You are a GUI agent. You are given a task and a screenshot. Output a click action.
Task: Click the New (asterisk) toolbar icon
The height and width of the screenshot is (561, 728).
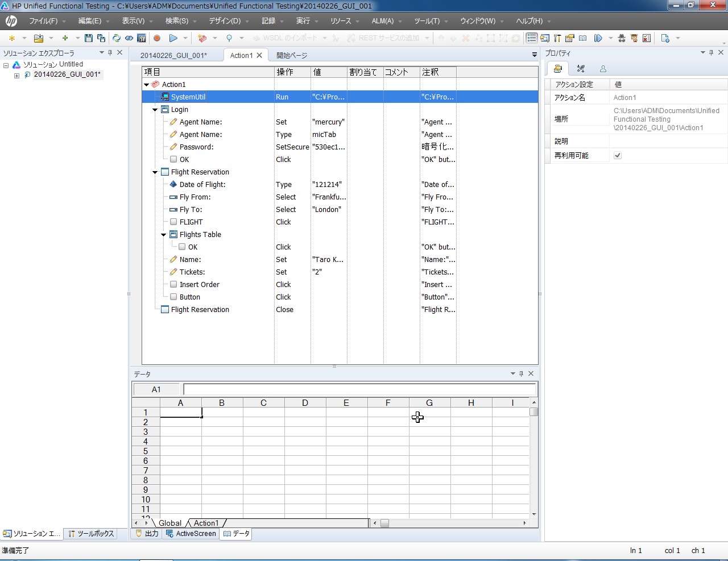pyautogui.click(x=11, y=38)
